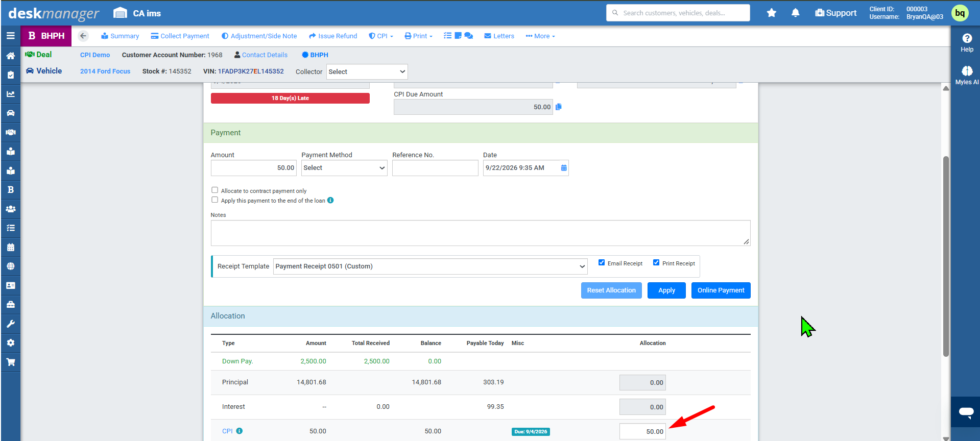Open the Adjustment/Side Note menu item
This screenshot has height=441, width=980.
(x=259, y=36)
